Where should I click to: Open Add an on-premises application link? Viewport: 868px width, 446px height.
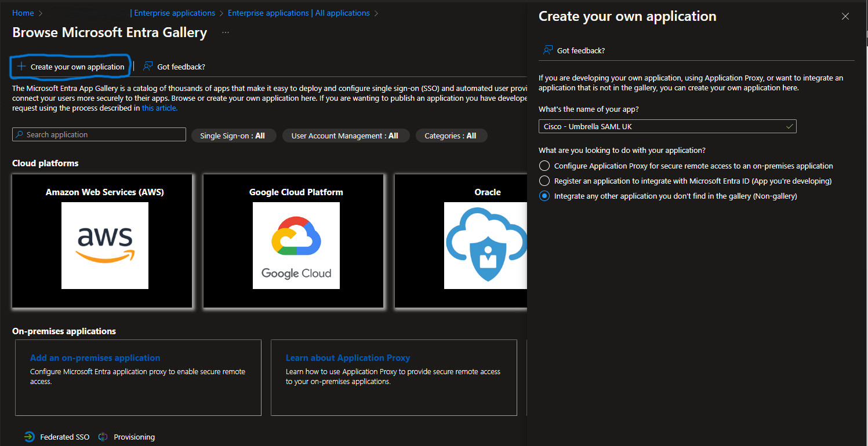(x=95, y=358)
